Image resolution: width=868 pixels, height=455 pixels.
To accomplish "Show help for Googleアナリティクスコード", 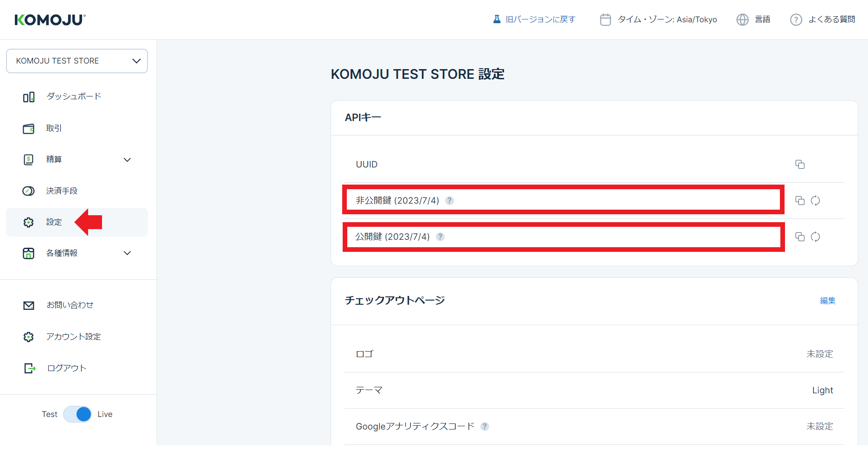I will (x=485, y=426).
